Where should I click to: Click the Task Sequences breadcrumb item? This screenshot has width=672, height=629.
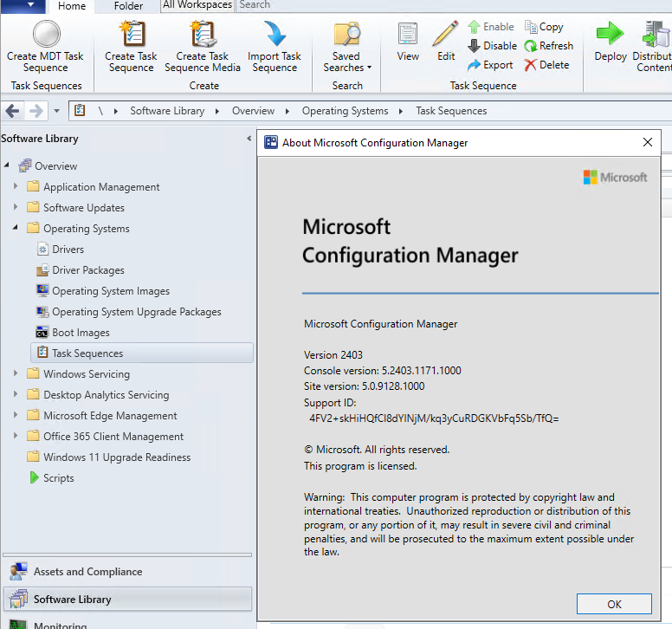pyautogui.click(x=451, y=111)
